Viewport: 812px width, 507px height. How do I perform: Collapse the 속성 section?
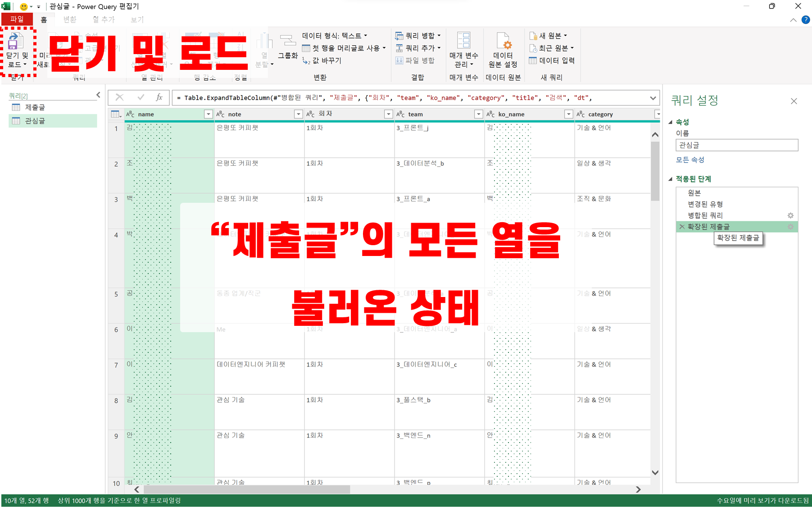click(670, 122)
